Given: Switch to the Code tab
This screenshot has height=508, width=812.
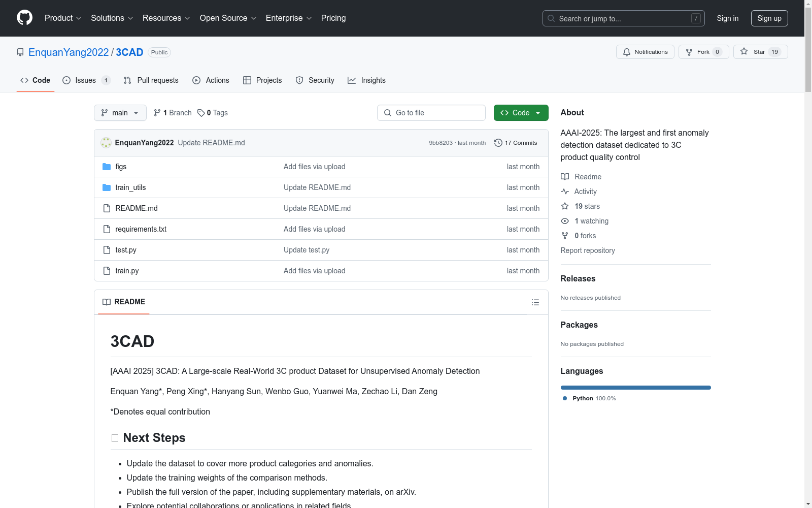Looking at the screenshot, I should point(36,80).
